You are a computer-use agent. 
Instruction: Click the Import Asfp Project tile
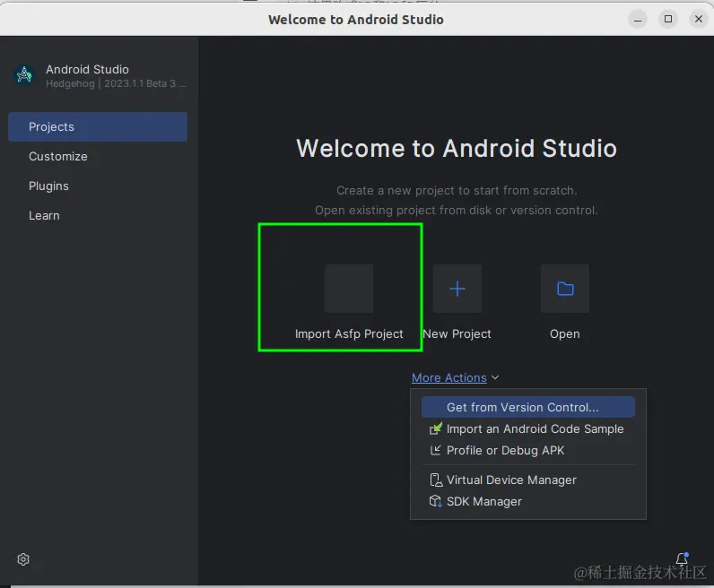(x=349, y=289)
